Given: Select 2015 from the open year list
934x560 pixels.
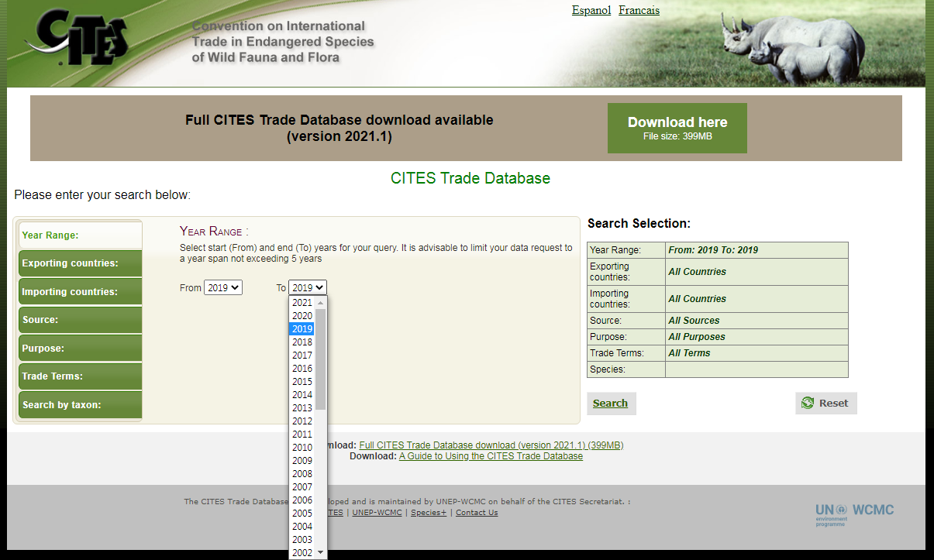Looking at the screenshot, I should [x=303, y=381].
